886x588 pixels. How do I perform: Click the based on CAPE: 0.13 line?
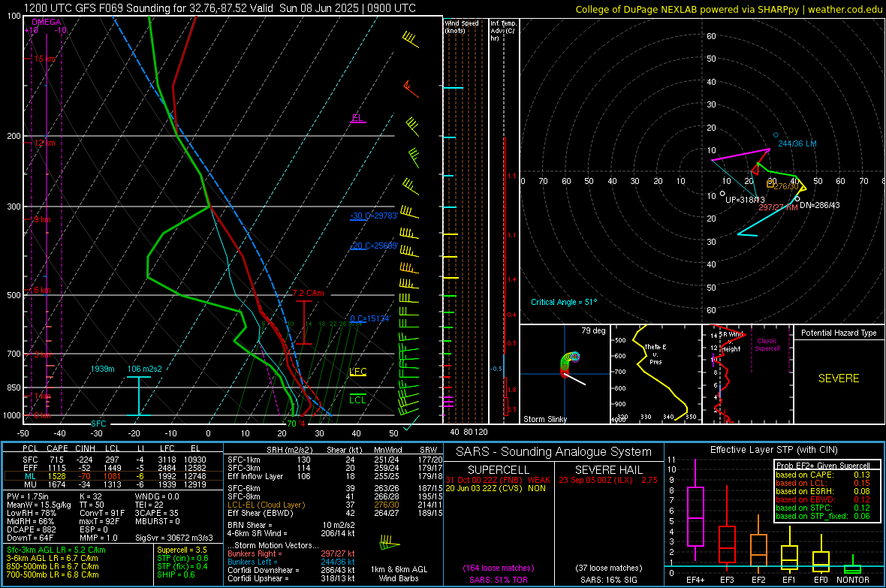point(823,475)
